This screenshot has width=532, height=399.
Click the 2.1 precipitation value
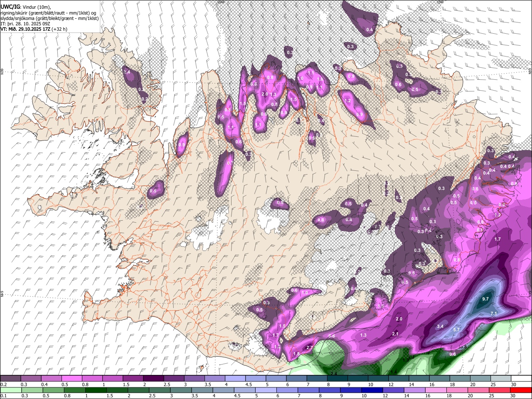click(x=395, y=334)
